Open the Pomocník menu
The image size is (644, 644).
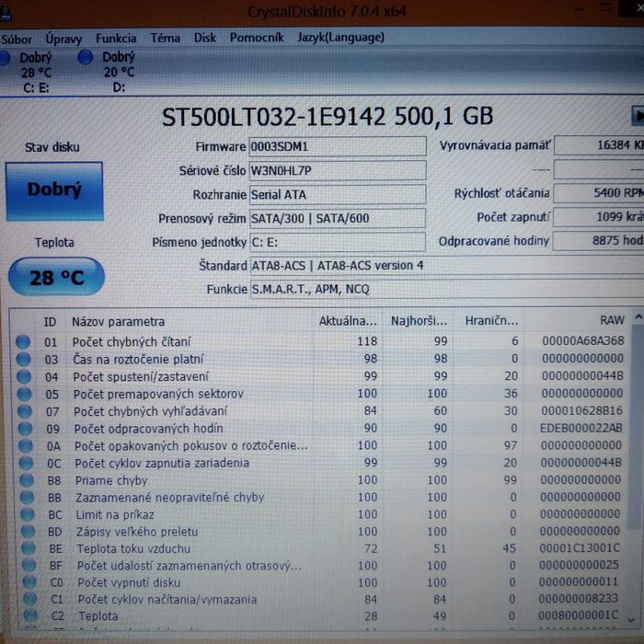pos(257,38)
